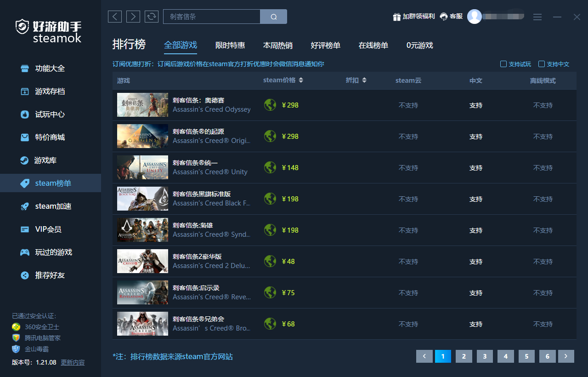Sort by 折扣 column arrows

[x=364, y=80]
